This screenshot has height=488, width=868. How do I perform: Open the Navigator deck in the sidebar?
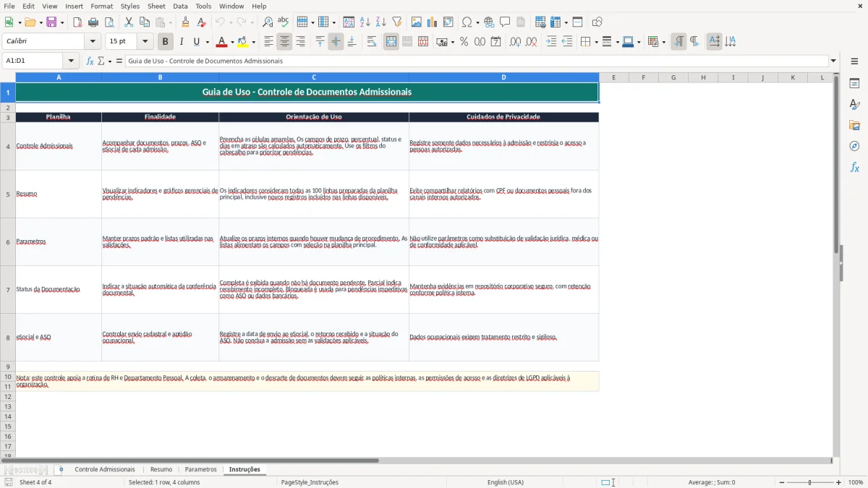pos(854,146)
